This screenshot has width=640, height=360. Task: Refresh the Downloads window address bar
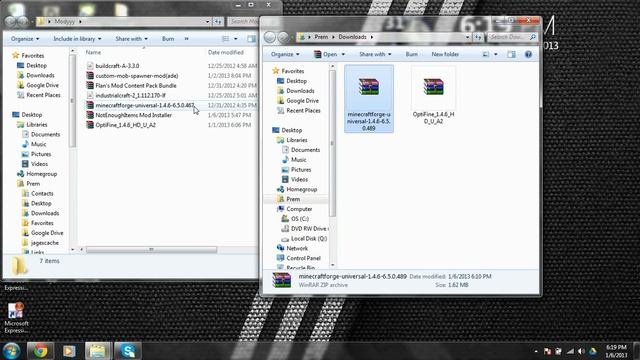pyautogui.click(x=478, y=37)
